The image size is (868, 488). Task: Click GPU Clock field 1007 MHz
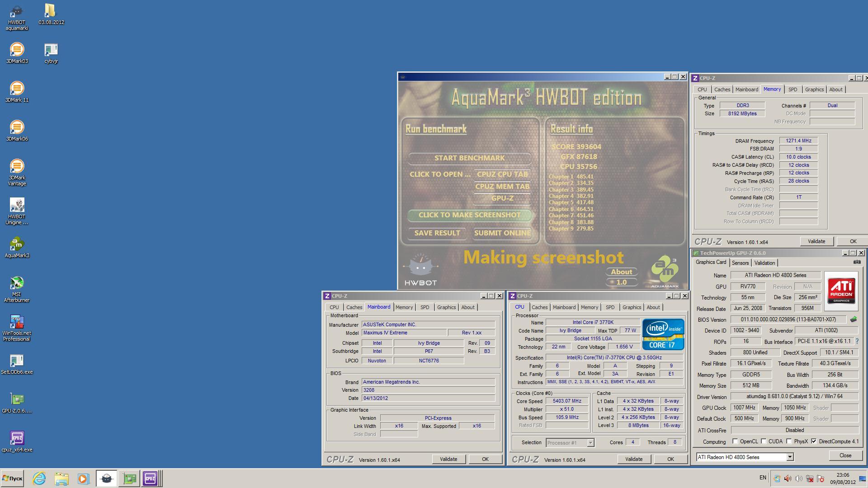coord(744,408)
